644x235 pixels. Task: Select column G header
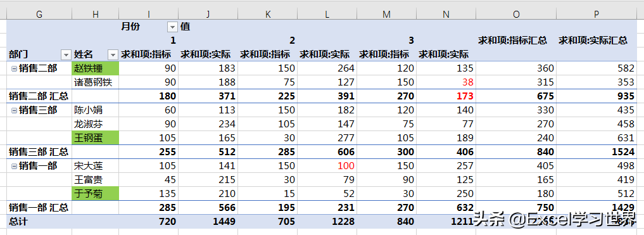[39, 15]
